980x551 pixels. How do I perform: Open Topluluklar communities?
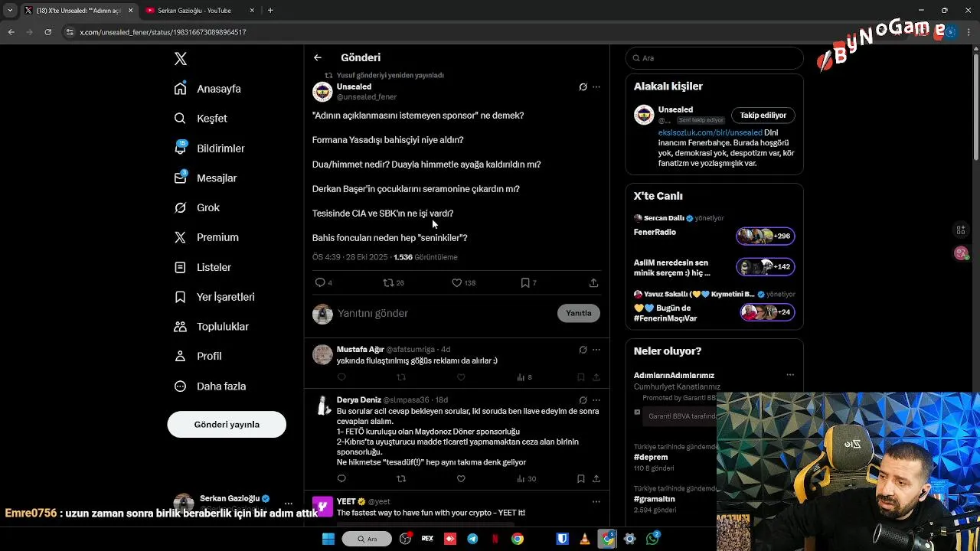click(x=211, y=327)
